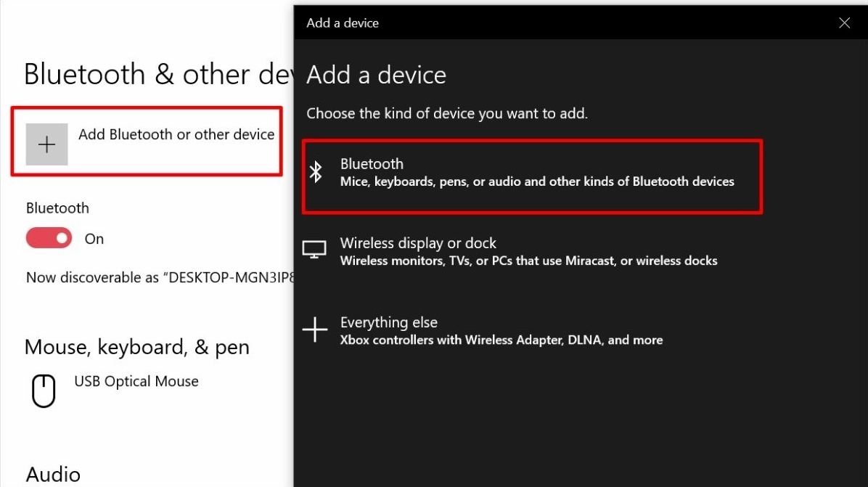This screenshot has height=487, width=868.
Task: Click the USB Optical Mouse device icon
Action: click(44, 391)
